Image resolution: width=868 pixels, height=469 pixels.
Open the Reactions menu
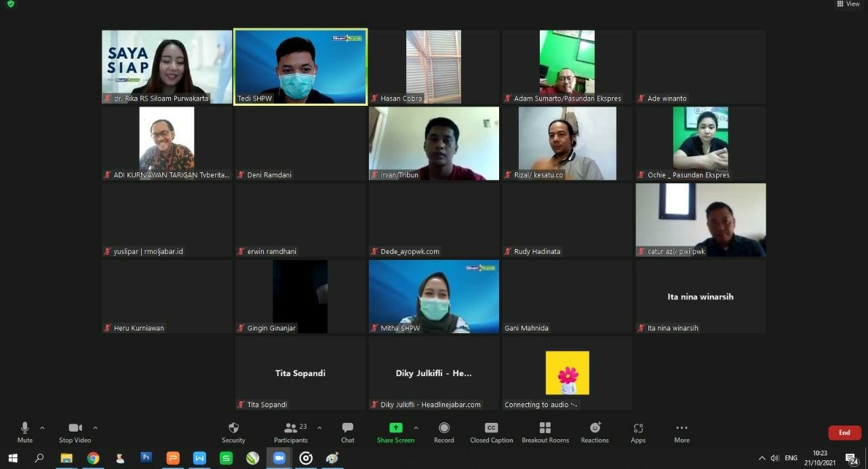click(x=595, y=432)
